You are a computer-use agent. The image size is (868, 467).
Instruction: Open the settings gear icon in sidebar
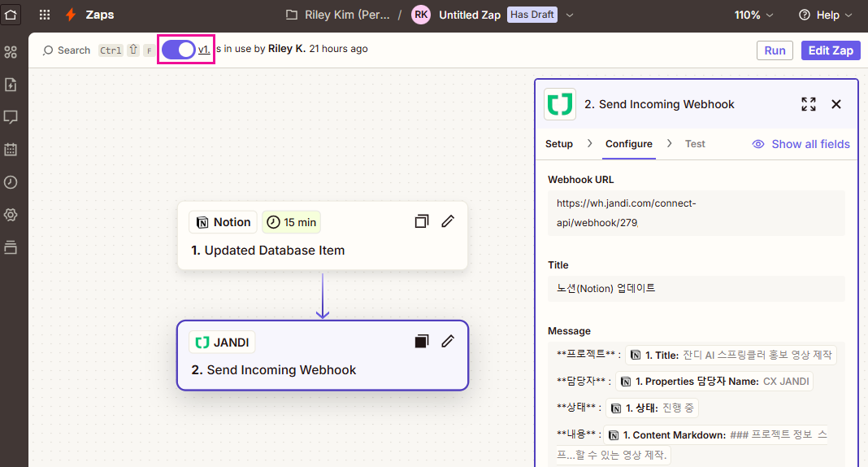pyautogui.click(x=11, y=215)
